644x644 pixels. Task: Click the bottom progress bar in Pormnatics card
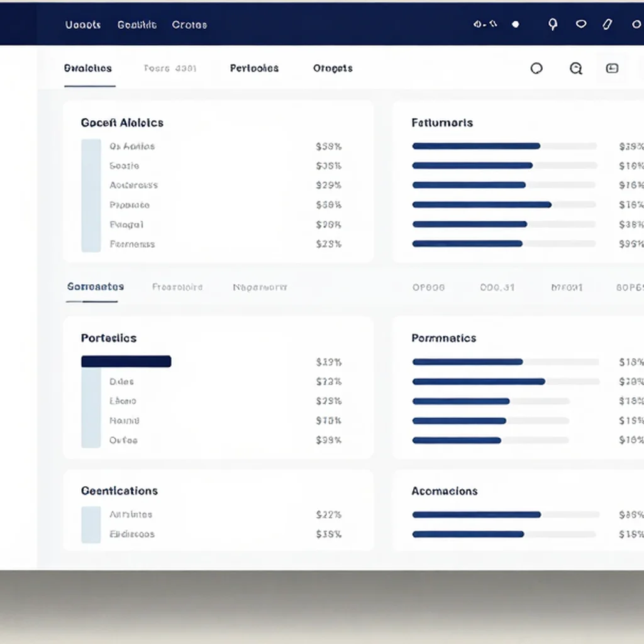pyautogui.click(x=491, y=440)
